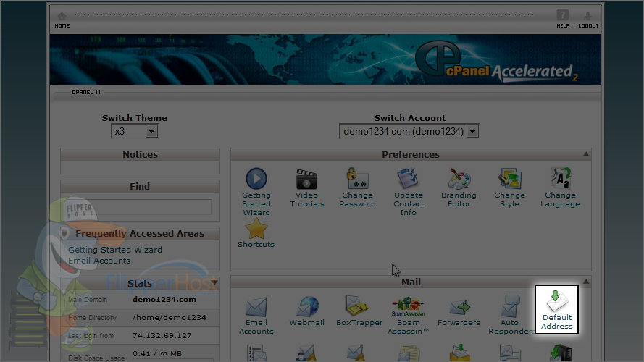
Task: Open Email Accounts icon in Mail
Action: [x=256, y=306]
